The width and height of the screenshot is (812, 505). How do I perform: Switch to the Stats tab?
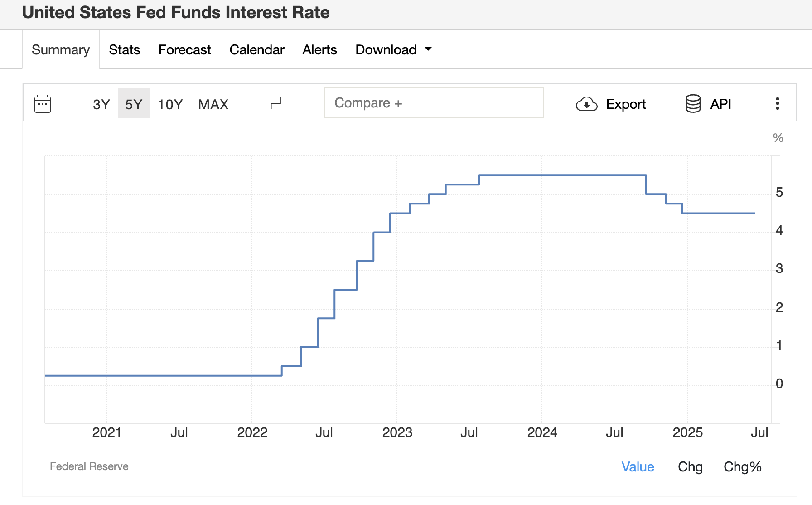pos(125,49)
